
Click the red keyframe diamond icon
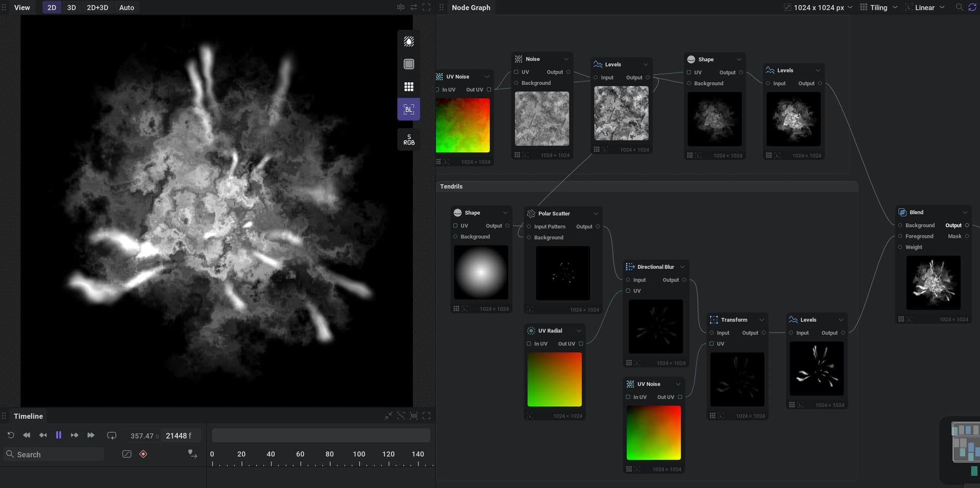coord(143,454)
